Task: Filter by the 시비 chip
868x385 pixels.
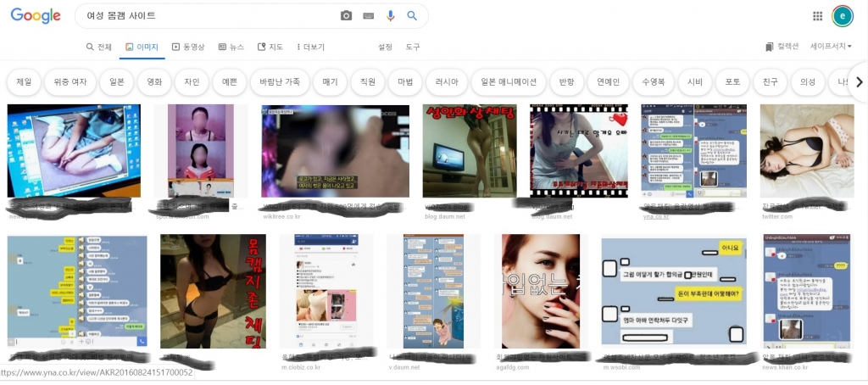Action: 695,82
